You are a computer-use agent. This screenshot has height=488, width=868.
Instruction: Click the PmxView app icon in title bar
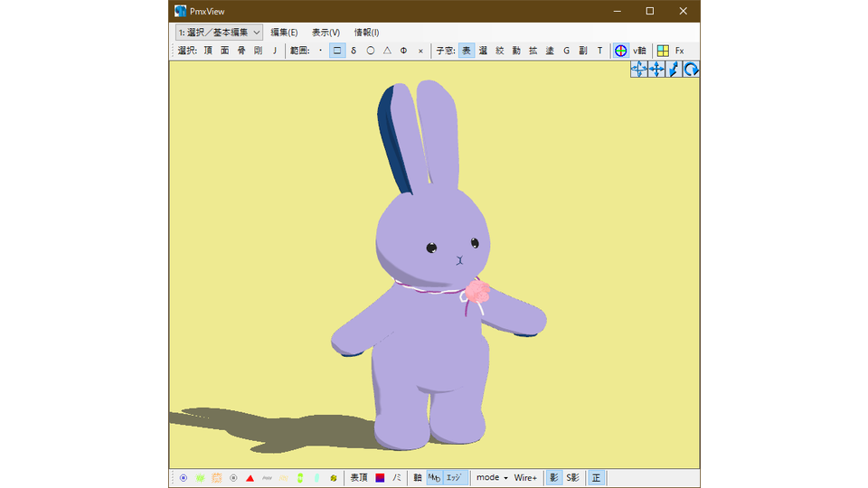pos(181,11)
